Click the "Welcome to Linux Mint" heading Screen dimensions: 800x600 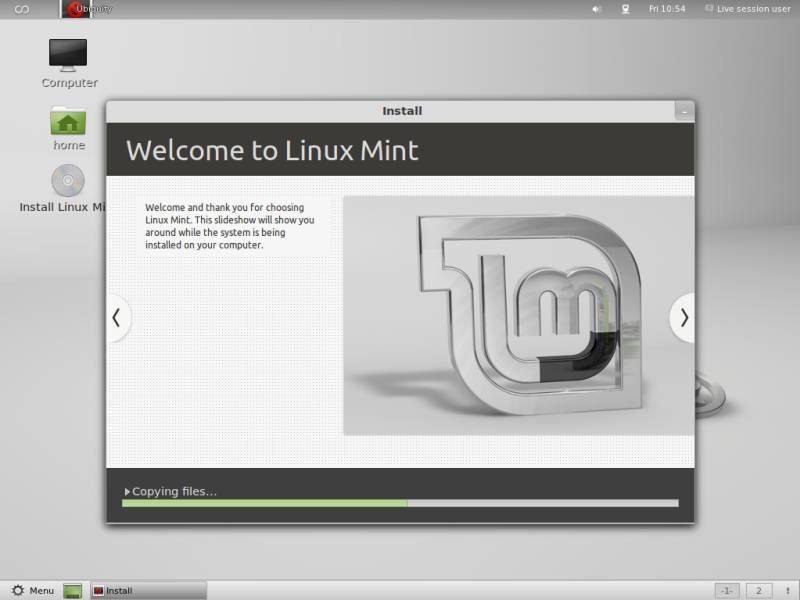[x=272, y=151]
